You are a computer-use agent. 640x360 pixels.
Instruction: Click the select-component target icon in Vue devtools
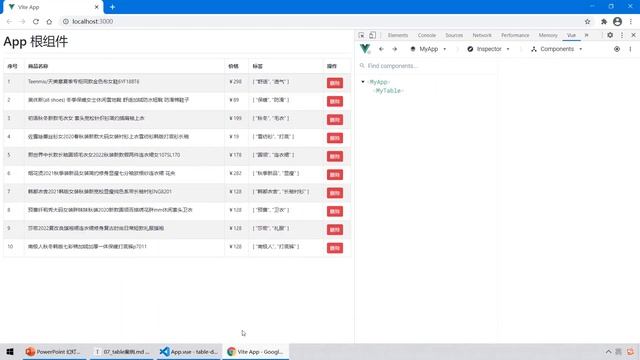pyautogui.click(x=617, y=49)
